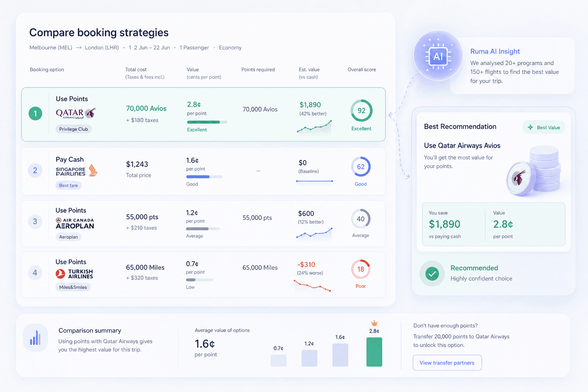
Task: Click the 0.7¢ chart bar
Action: pyautogui.click(x=279, y=361)
